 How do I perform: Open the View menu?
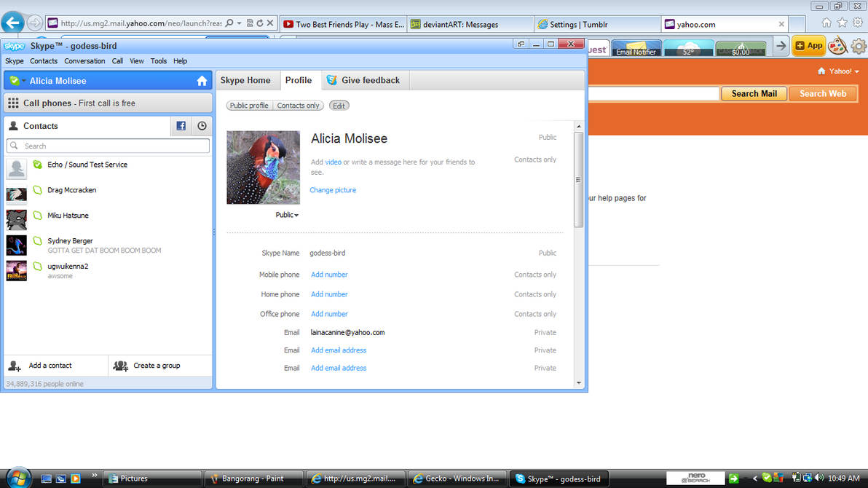tap(137, 61)
